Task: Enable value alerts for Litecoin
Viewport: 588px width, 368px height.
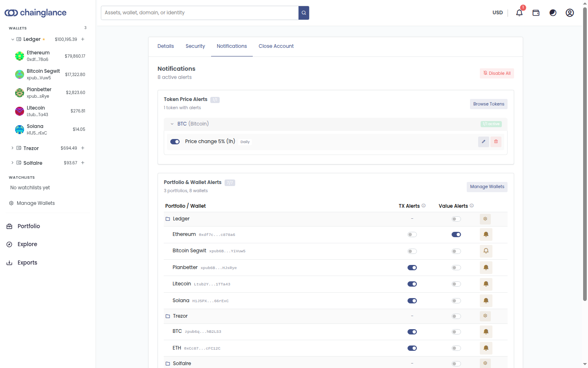Action: [456, 284]
